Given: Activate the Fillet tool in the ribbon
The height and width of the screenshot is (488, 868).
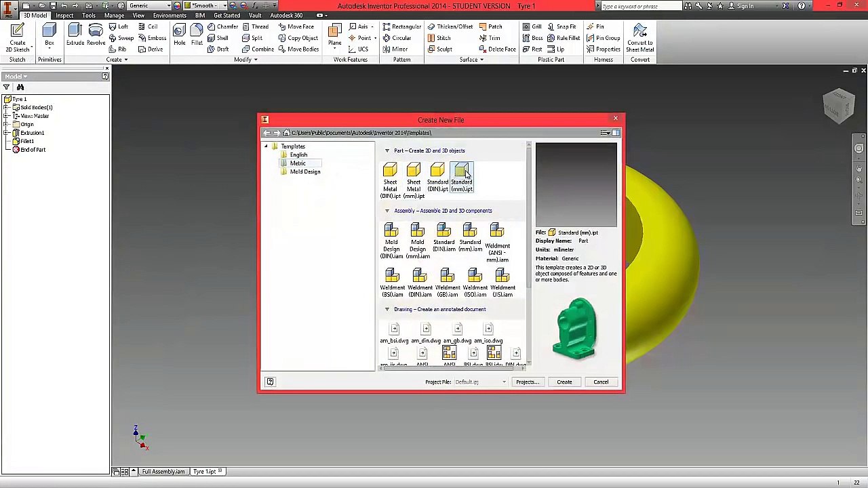Looking at the screenshot, I should point(197,35).
